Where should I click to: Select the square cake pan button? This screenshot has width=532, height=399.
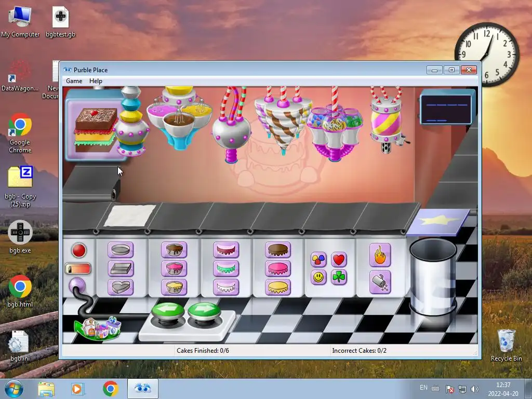tap(121, 269)
